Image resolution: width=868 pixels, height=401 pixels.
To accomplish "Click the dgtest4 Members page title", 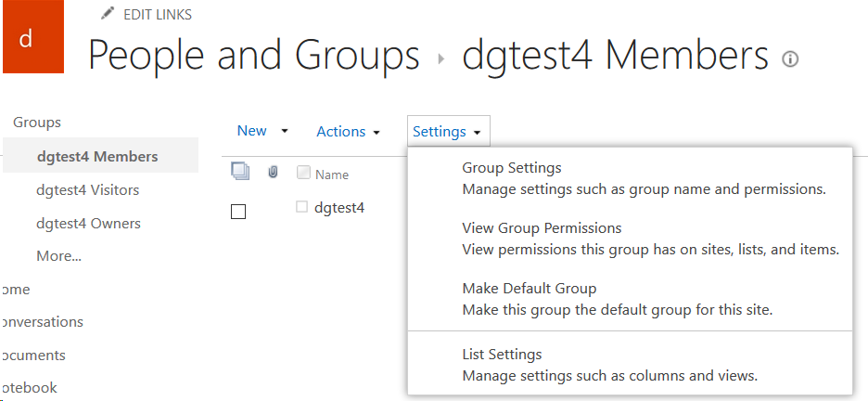I will click(x=615, y=56).
